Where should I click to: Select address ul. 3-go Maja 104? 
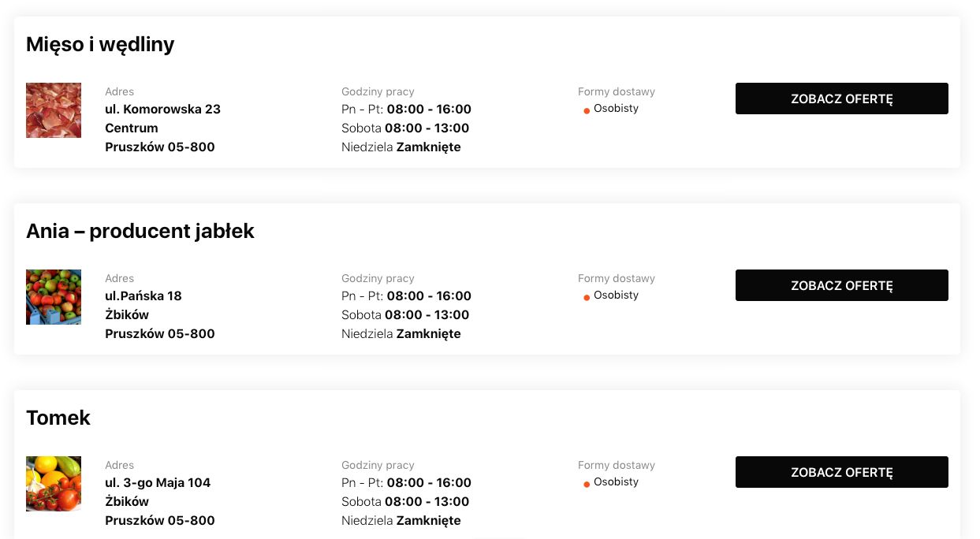tap(158, 483)
